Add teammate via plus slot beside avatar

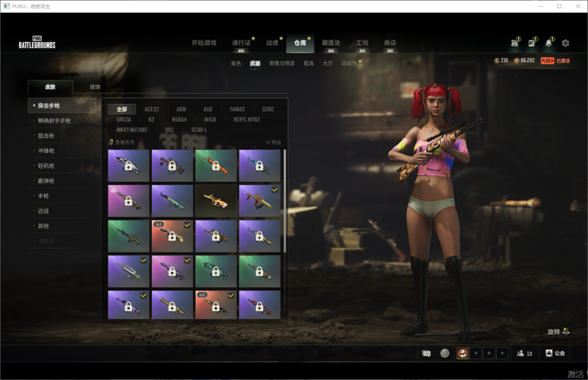(476, 353)
